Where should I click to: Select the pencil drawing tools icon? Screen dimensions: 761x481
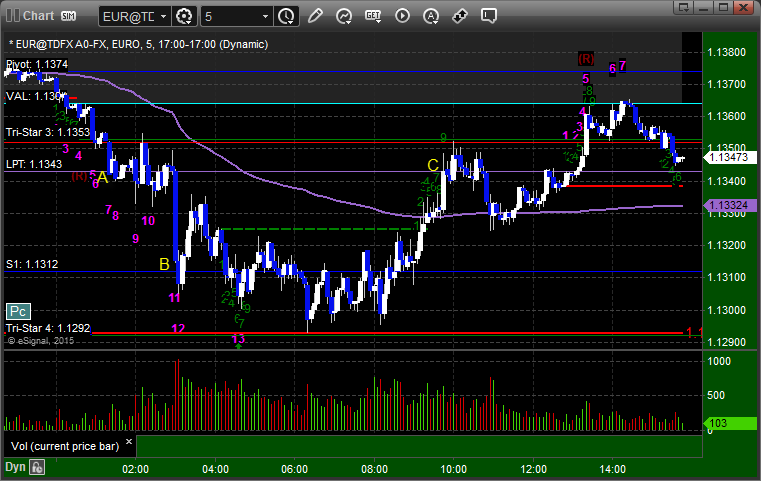coord(315,16)
